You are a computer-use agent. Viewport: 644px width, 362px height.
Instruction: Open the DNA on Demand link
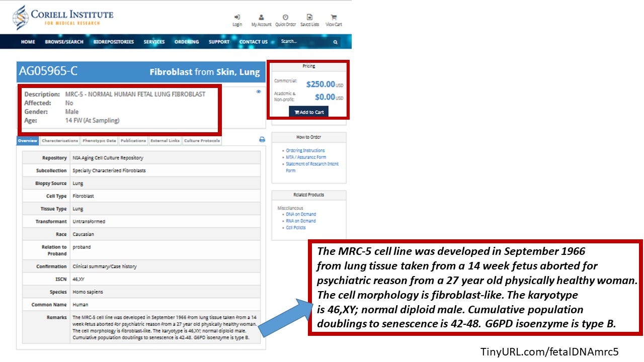301,214
